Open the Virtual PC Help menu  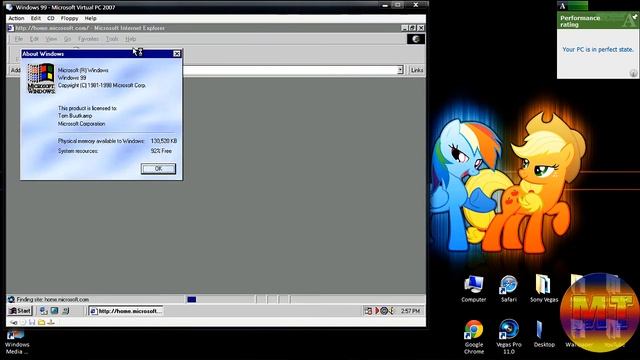(90, 18)
